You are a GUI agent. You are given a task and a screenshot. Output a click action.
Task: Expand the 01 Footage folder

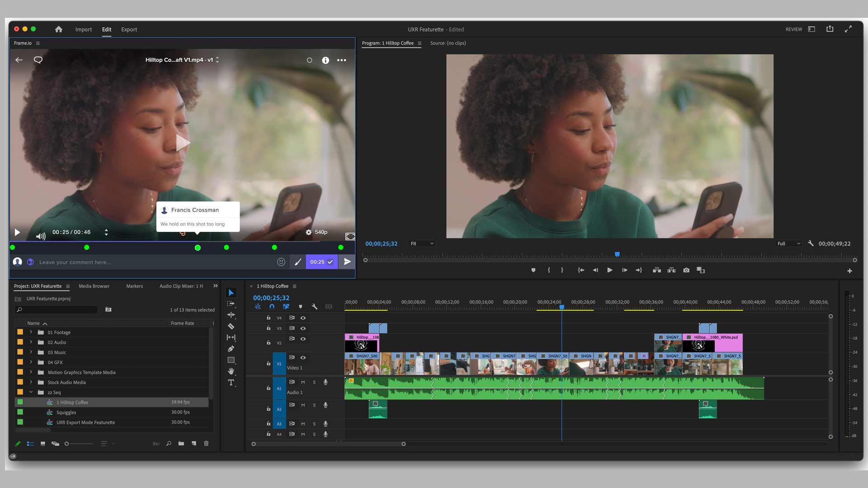click(x=31, y=332)
